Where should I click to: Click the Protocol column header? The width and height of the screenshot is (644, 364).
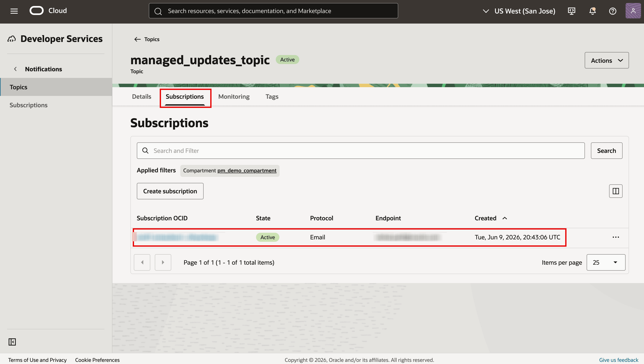click(x=322, y=218)
